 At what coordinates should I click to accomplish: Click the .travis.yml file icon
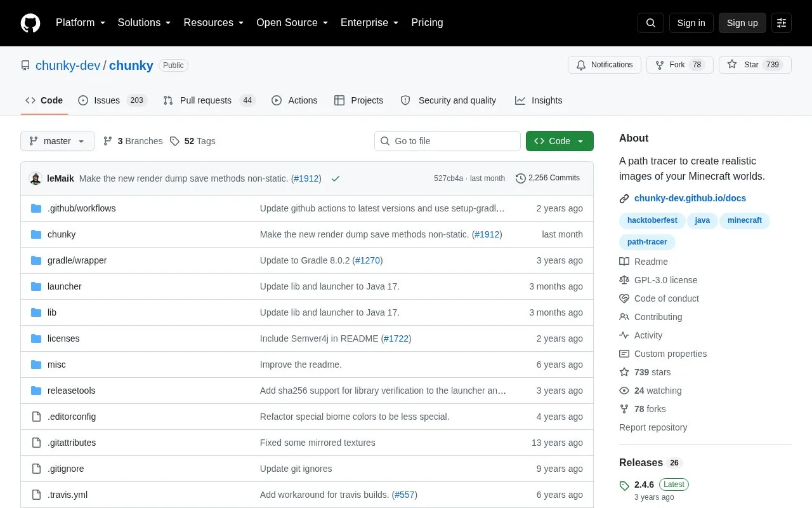pos(36,495)
